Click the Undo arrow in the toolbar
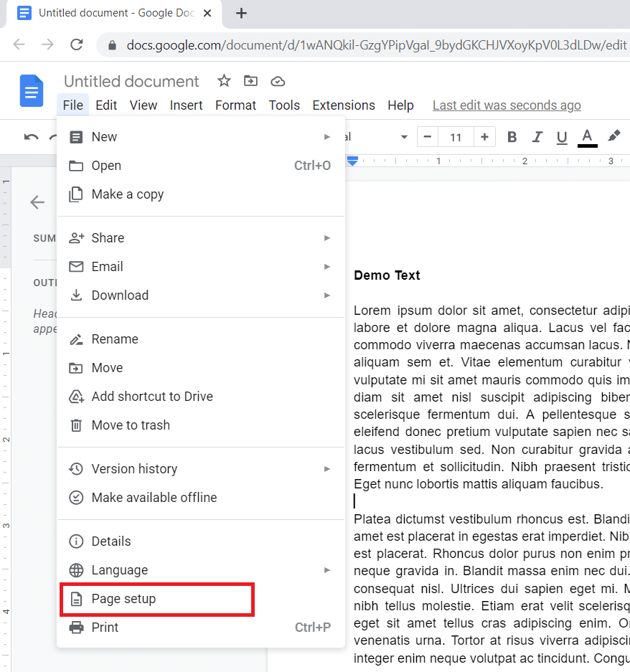Image resolution: width=630 pixels, height=672 pixels. pos(31,137)
